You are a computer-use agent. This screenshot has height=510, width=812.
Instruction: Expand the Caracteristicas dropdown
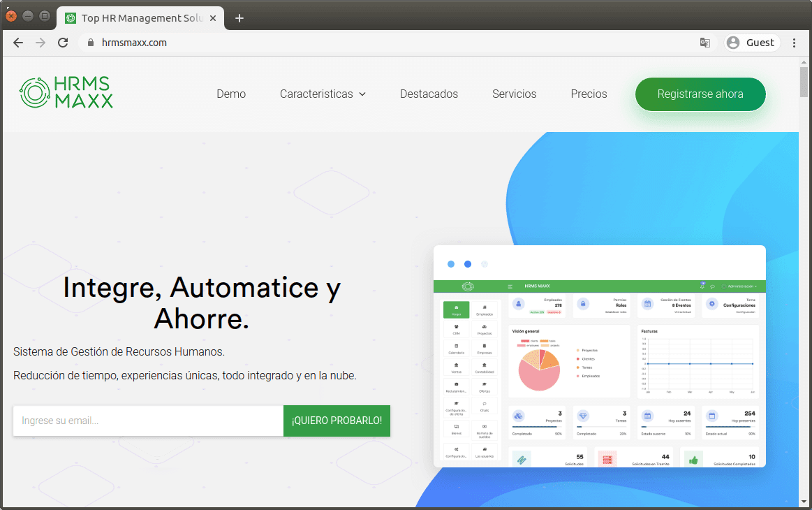pos(323,94)
